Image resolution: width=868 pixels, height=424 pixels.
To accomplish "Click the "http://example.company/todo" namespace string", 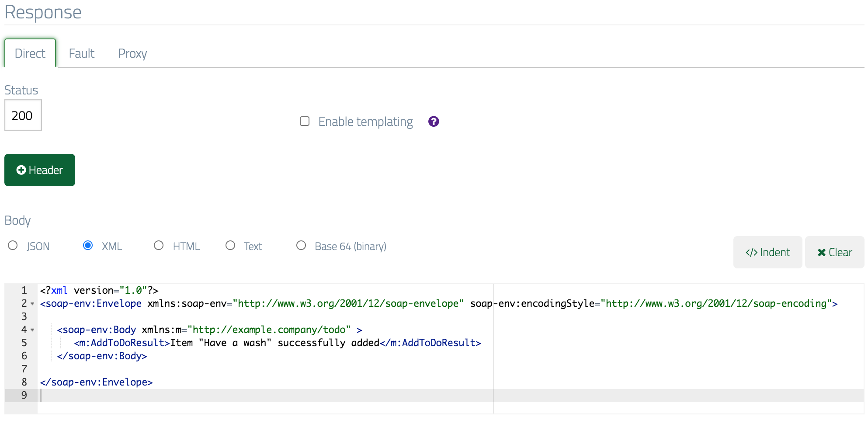I will tap(269, 330).
